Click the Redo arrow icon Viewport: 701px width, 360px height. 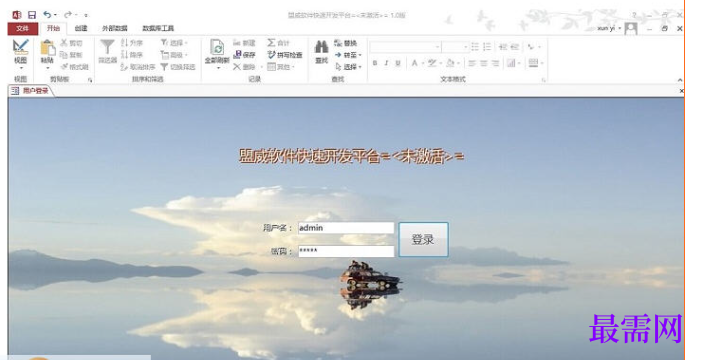(x=68, y=15)
